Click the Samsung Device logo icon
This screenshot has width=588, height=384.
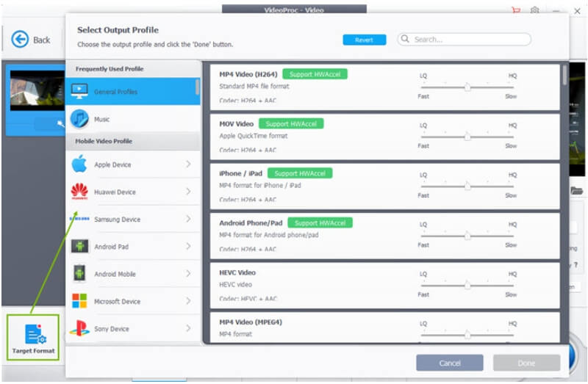pos(79,218)
